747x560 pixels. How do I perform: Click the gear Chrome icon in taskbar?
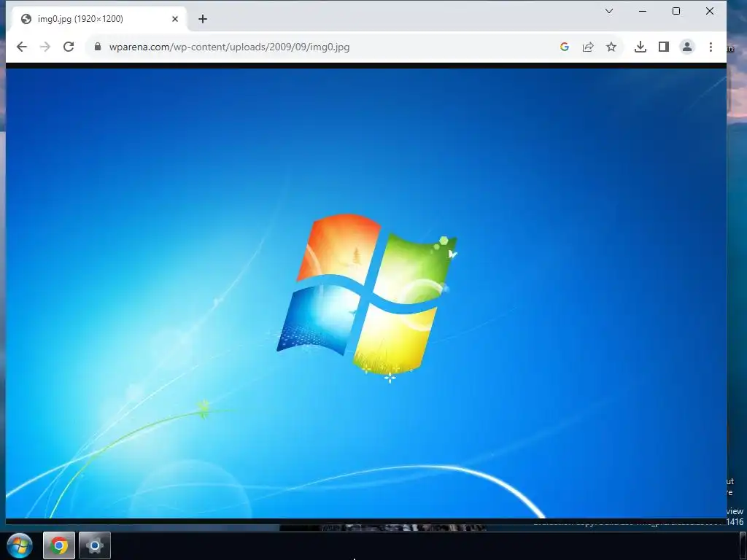pos(95,545)
